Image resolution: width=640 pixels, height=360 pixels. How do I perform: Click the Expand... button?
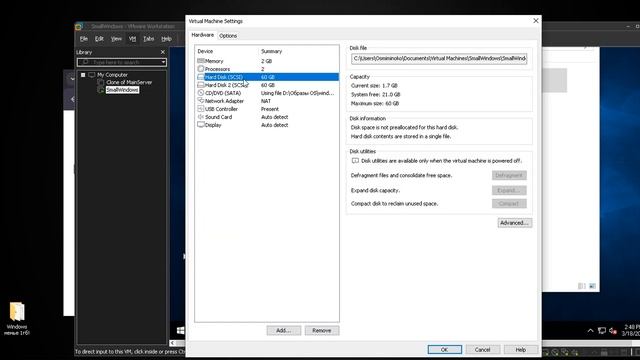pos(509,190)
